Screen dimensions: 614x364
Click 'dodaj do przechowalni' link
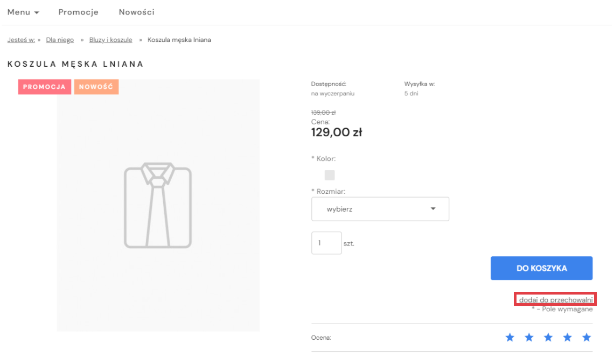pyautogui.click(x=555, y=299)
